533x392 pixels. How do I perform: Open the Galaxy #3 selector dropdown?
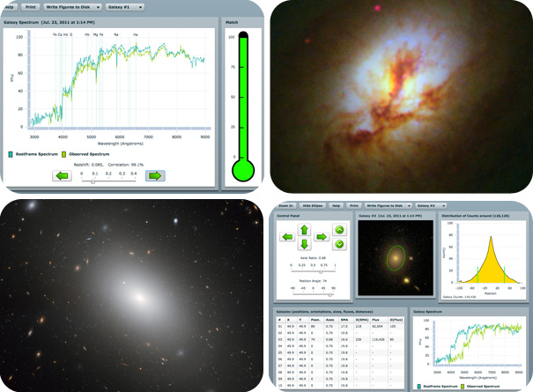pyautogui.click(x=431, y=205)
